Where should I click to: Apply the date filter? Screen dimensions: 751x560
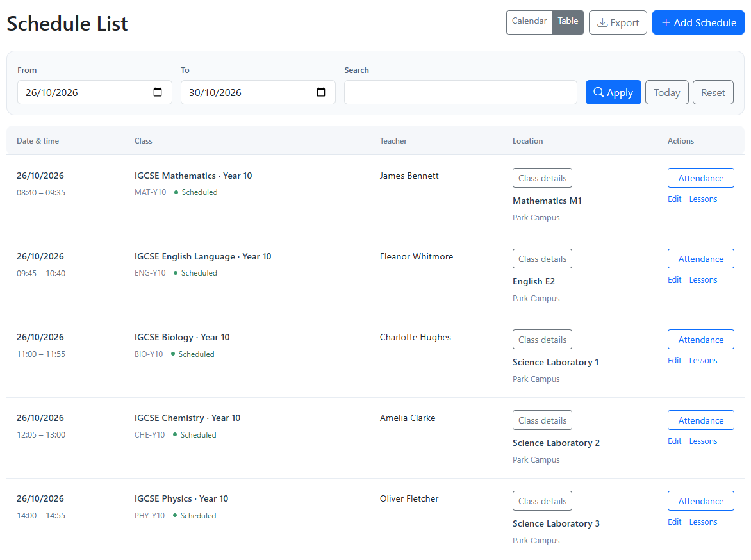pyautogui.click(x=613, y=92)
